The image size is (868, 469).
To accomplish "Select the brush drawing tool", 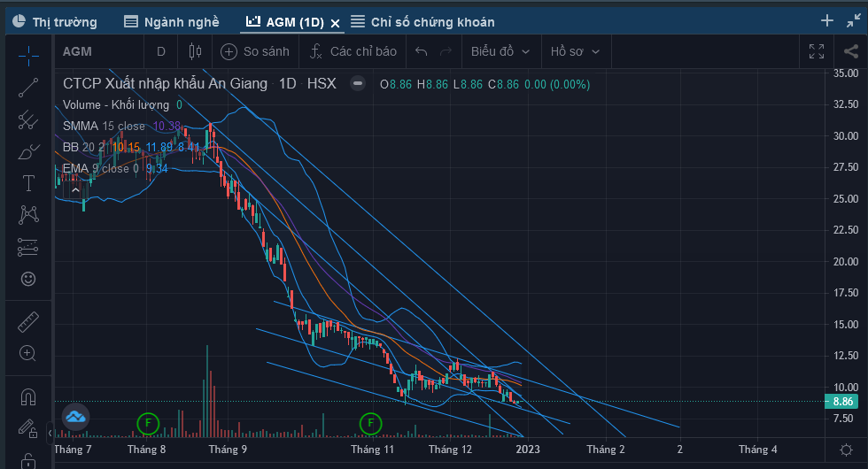I will click(28, 151).
